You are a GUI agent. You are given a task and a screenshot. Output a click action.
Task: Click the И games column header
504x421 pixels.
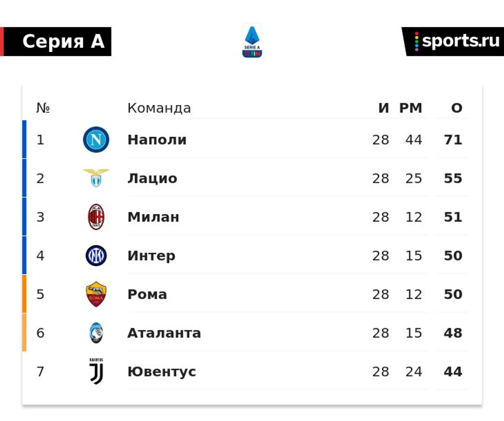[x=384, y=108]
